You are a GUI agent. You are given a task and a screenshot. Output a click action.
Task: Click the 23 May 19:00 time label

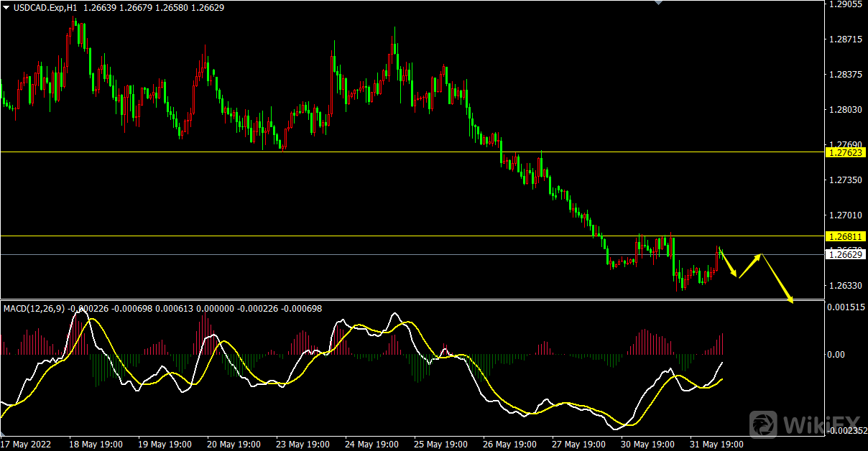(x=303, y=445)
